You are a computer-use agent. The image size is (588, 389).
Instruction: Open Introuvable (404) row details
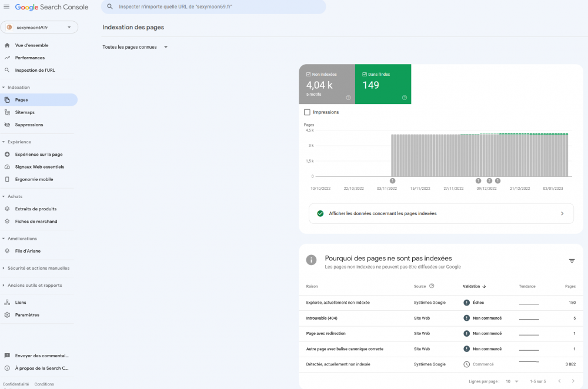point(321,318)
